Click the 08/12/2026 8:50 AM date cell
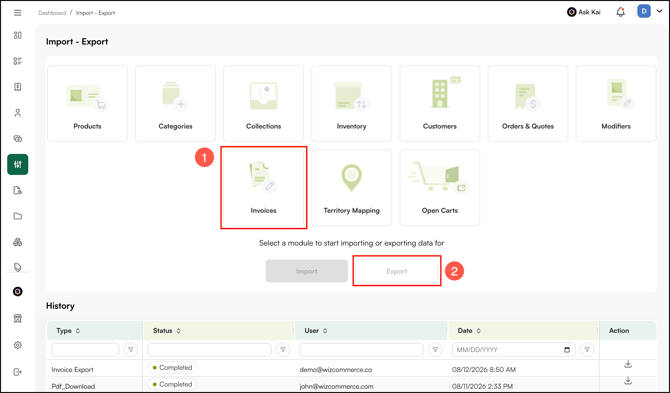Screen dimensions: 670x393 tap(484, 370)
